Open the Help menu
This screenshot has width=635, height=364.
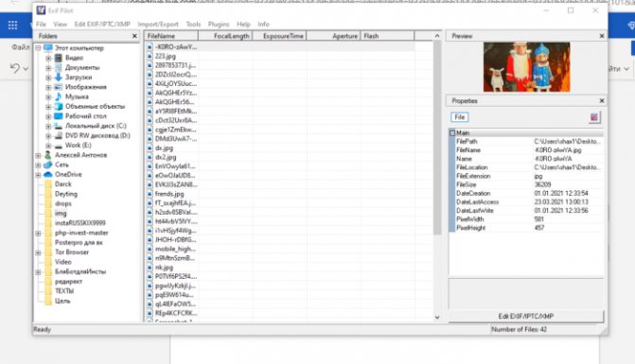[x=243, y=25]
